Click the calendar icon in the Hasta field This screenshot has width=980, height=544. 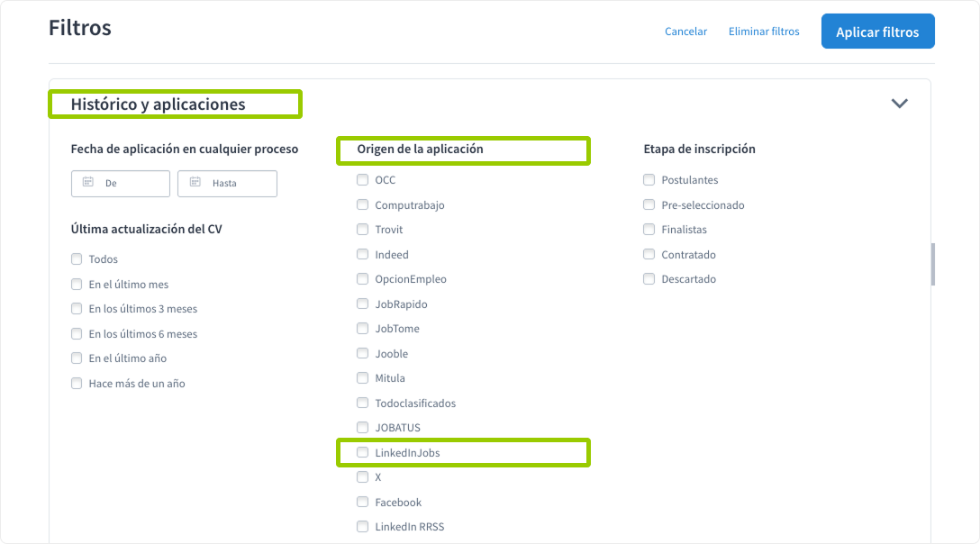pos(195,182)
